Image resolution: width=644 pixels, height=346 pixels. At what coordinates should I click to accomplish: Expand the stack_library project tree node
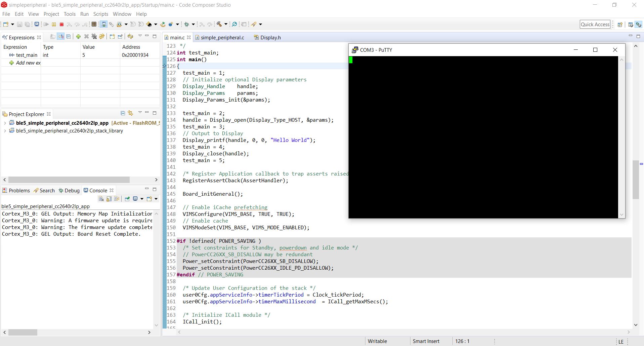(5, 131)
